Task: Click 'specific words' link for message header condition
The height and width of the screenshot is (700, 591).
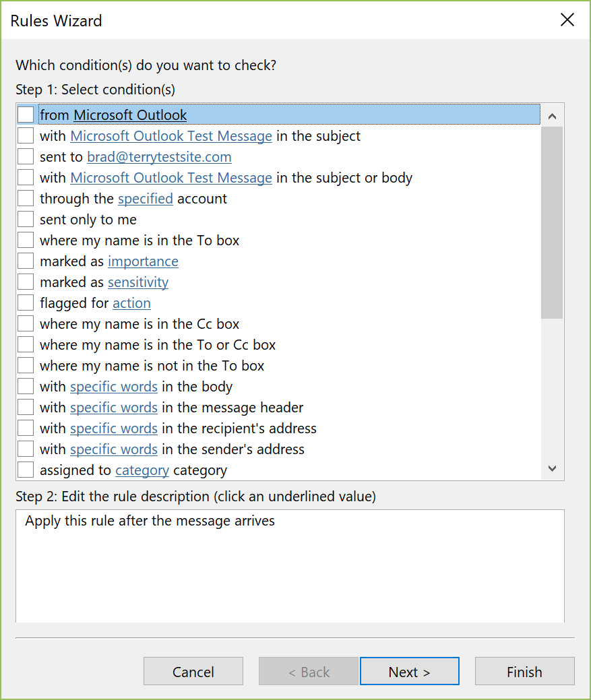Action: (114, 408)
